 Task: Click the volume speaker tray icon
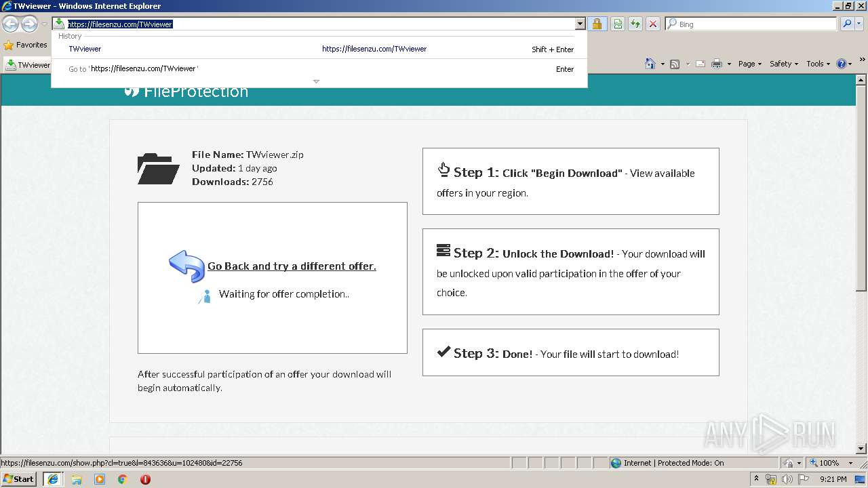pos(787,479)
